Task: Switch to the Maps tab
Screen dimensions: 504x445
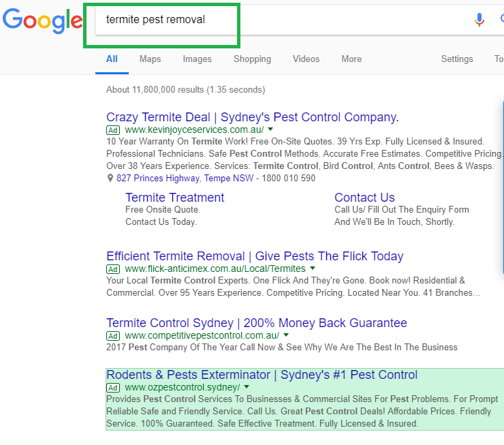Action: coord(150,59)
